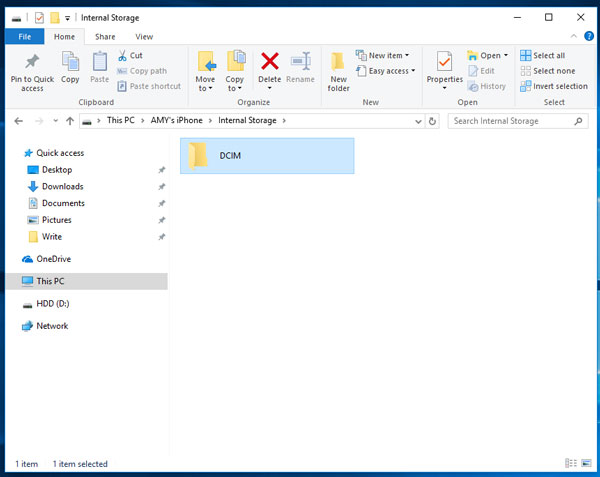600x477 pixels.
Task: Select the DCIM folder
Action: click(x=267, y=156)
